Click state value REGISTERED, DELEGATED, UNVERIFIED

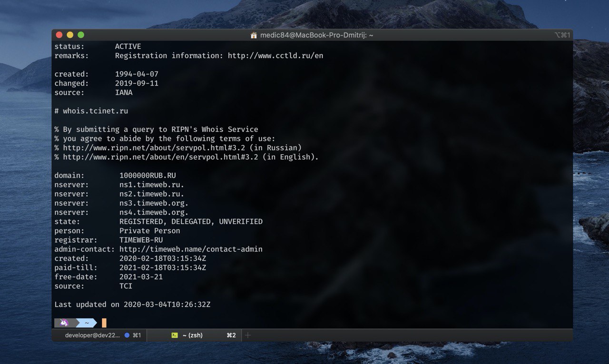191,222
